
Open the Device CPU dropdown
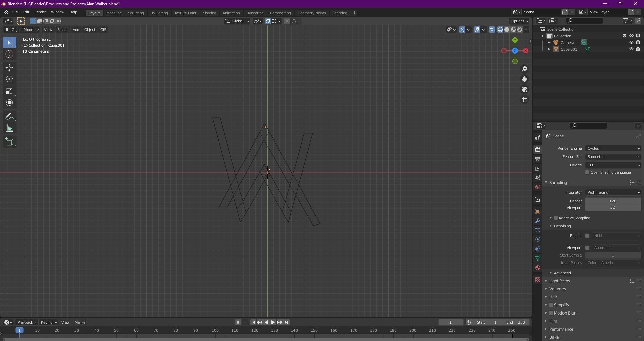613,165
